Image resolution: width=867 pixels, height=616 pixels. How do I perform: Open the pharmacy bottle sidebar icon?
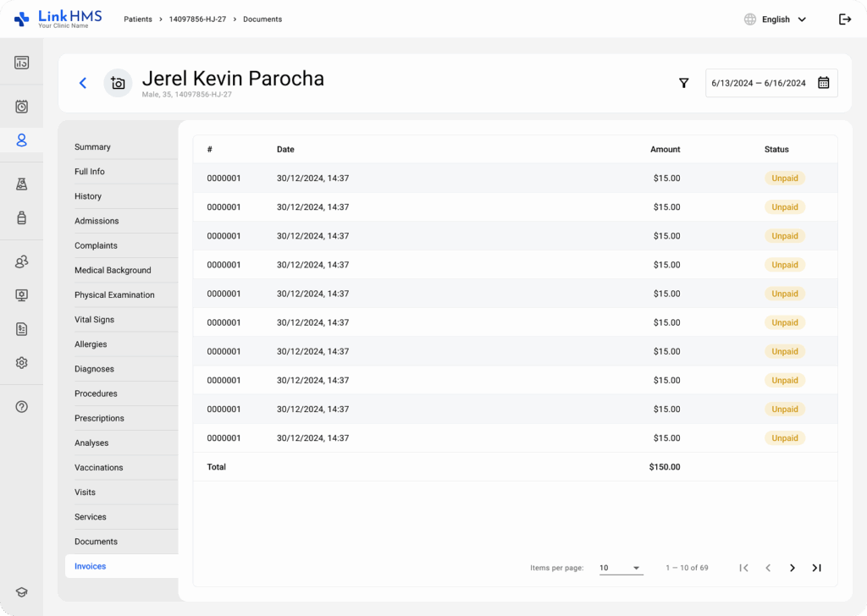pos(21,217)
